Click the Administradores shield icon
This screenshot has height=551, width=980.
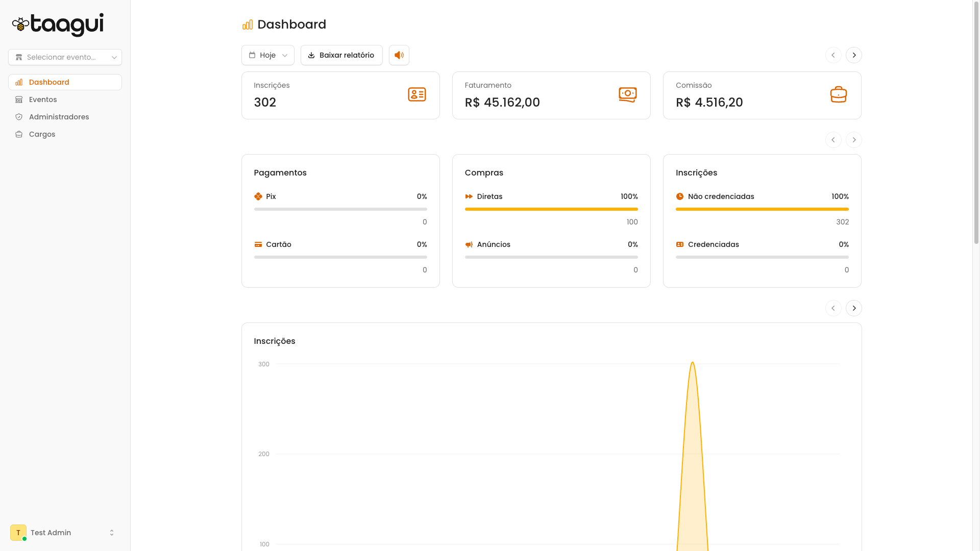click(x=19, y=117)
